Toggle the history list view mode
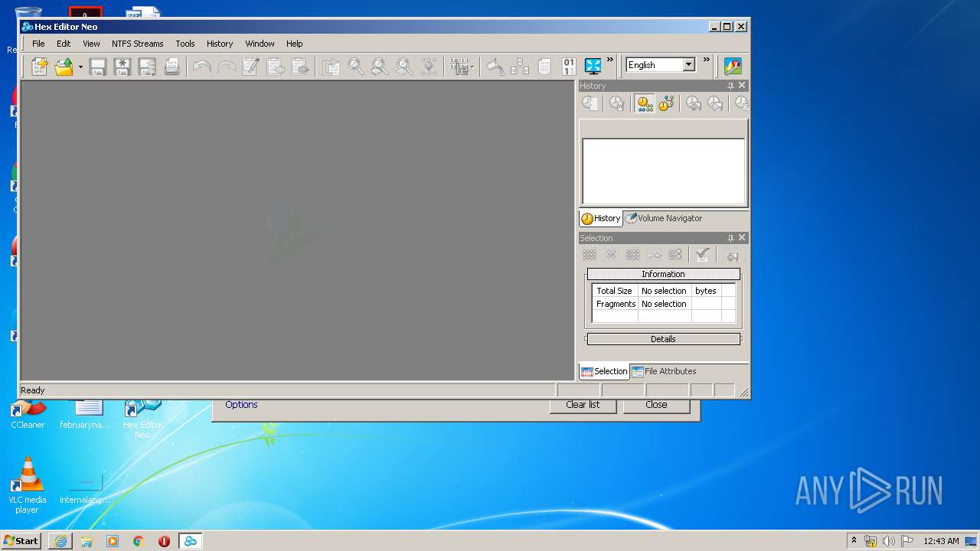The image size is (980, 551). [x=645, y=103]
